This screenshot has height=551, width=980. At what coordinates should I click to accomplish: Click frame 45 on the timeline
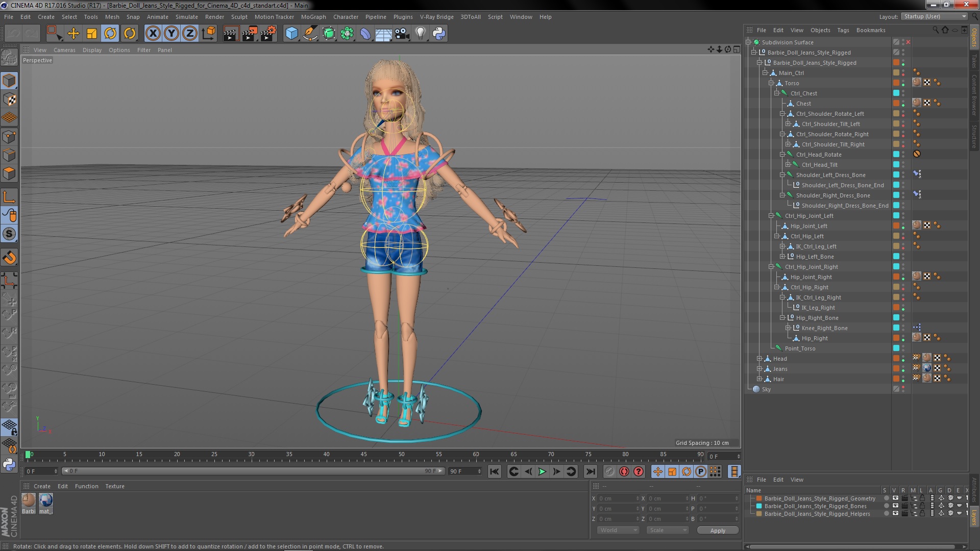[x=364, y=456]
